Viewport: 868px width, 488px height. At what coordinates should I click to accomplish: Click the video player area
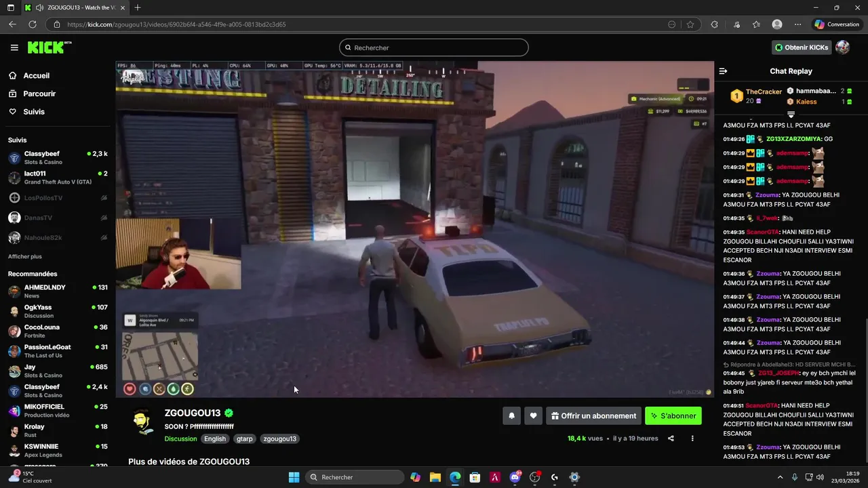414,230
